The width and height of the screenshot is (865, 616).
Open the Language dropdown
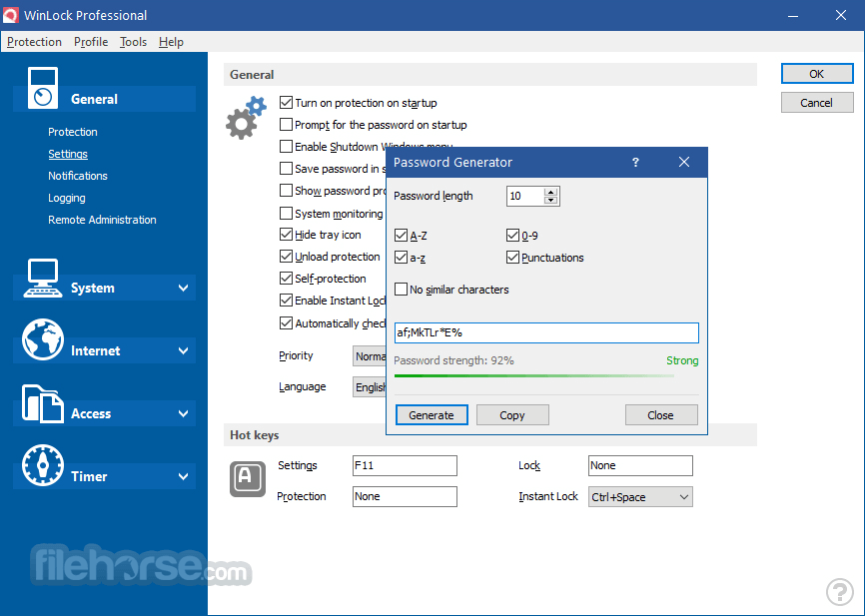pyautogui.click(x=369, y=387)
